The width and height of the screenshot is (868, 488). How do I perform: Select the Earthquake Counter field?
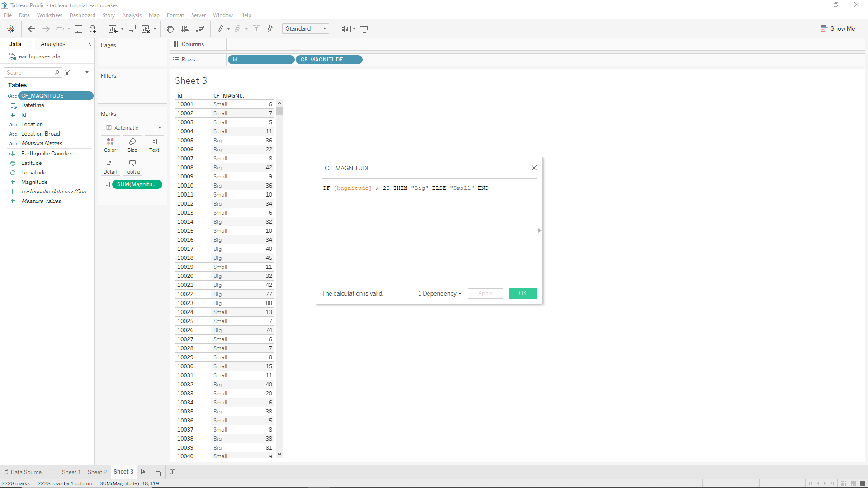point(46,154)
